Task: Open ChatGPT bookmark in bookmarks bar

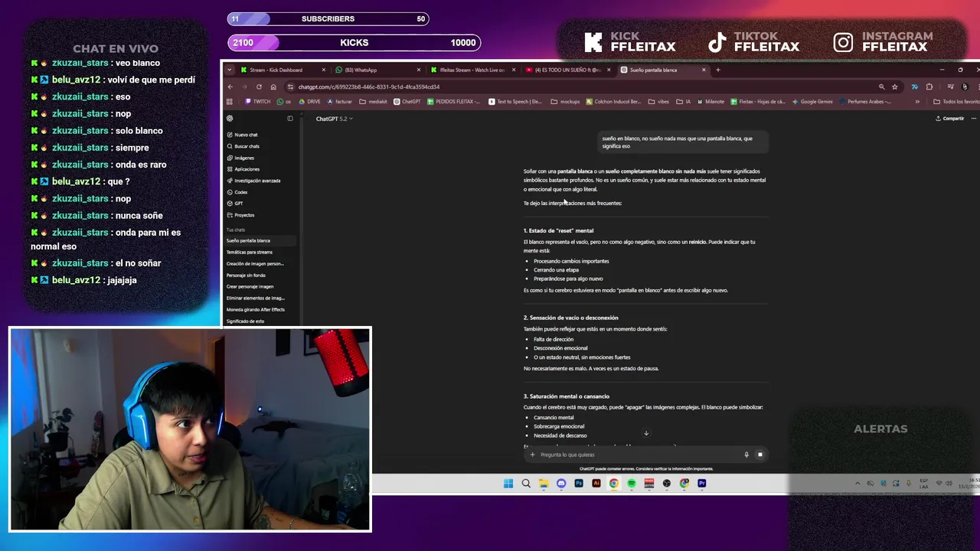Action: pos(407,101)
